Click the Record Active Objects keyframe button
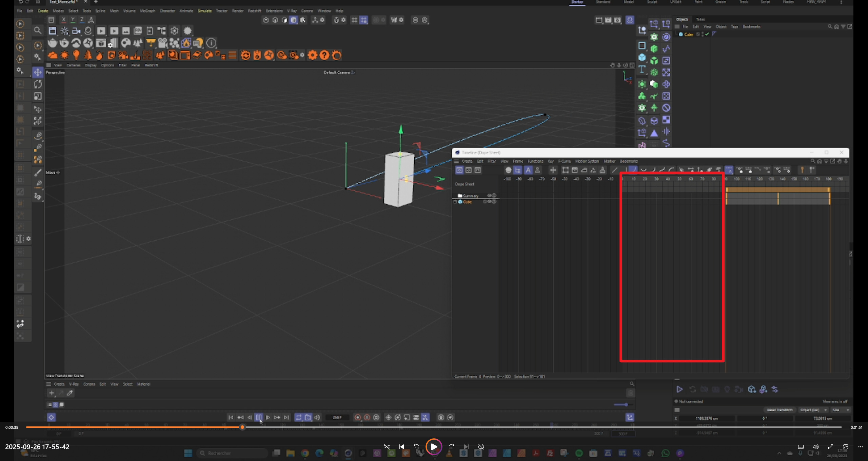This screenshot has height=461, width=868. click(x=358, y=417)
